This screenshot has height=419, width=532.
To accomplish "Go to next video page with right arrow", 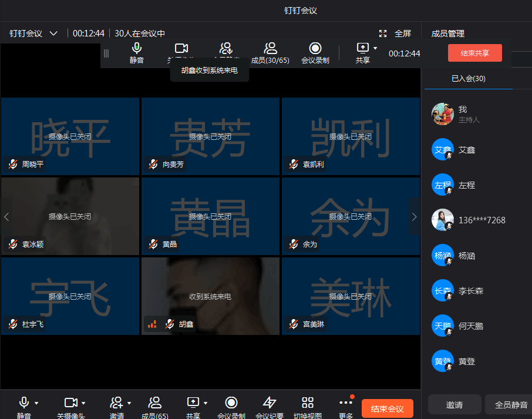I will (414, 217).
